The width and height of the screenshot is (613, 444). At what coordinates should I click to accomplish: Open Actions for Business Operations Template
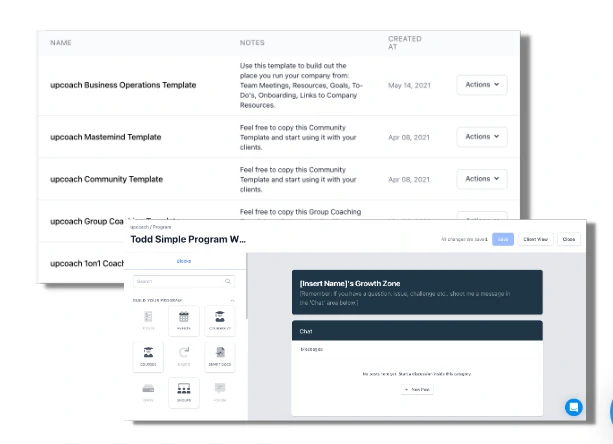(482, 84)
